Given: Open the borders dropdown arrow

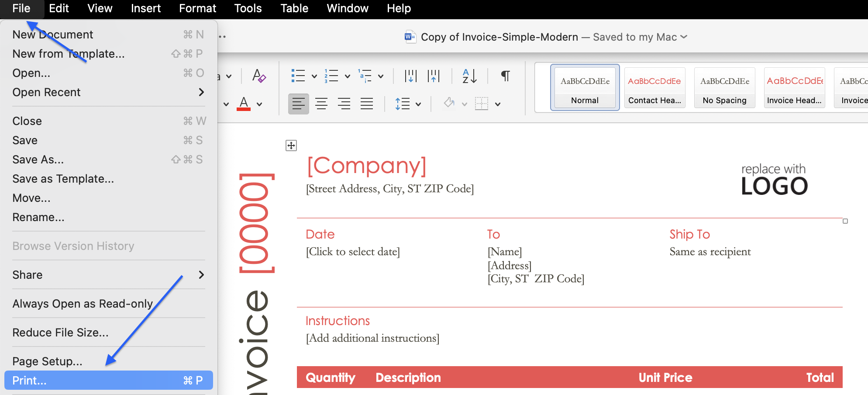Looking at the screenshot, I should tap(498, 104).
